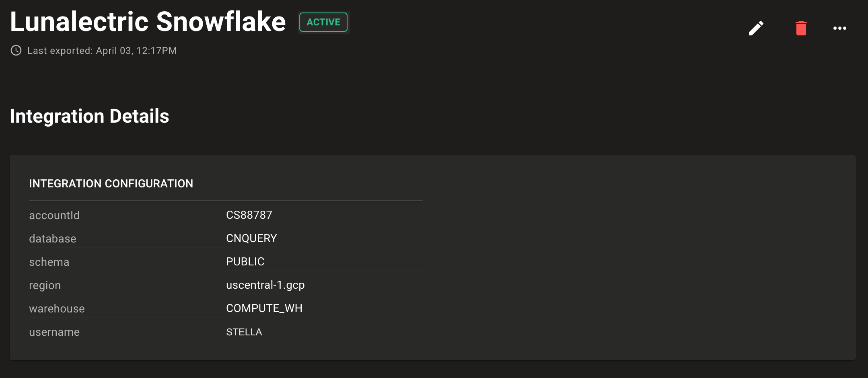
Task: Select the username value STELLA
Action: coord(244,332)
